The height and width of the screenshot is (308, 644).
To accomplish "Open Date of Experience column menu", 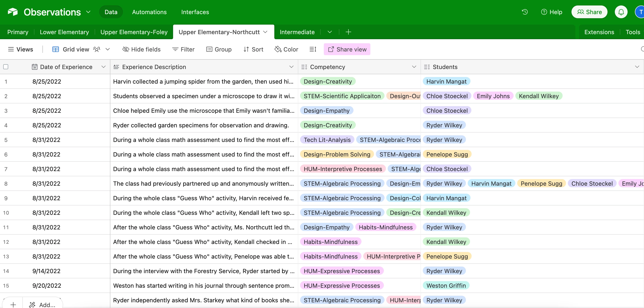I will tap(103, 67).
